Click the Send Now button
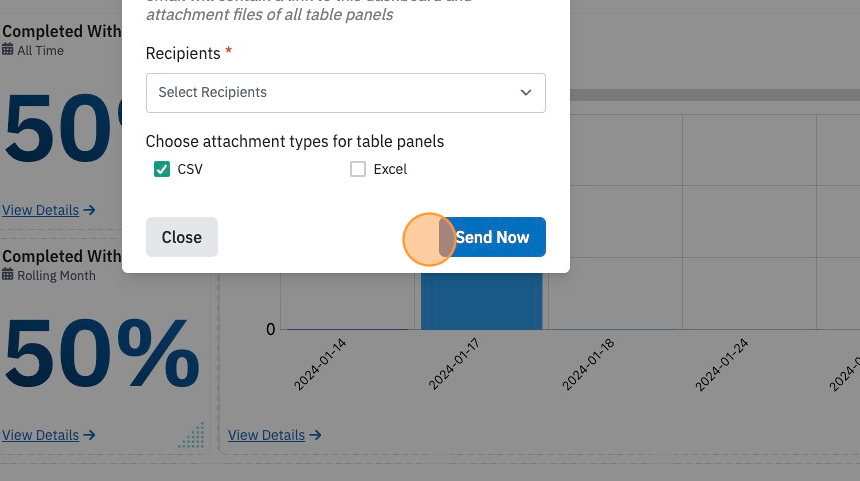The height and width of the screenshot is (481, 860). pos(492,237)
